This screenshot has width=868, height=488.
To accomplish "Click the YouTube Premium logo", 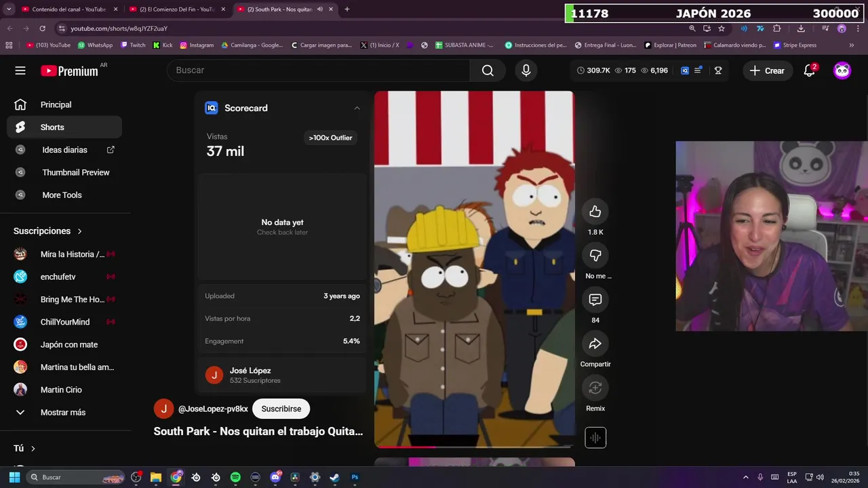I will click(x=69, y=70).
